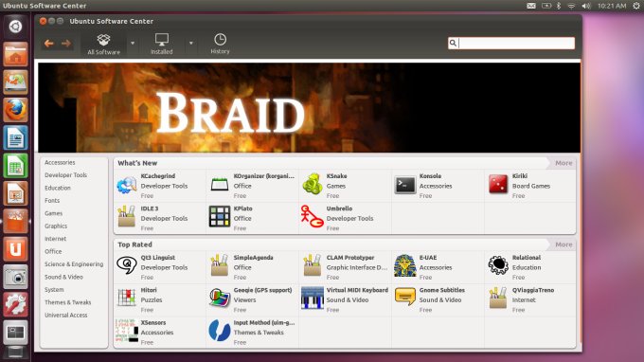Open the Science & Engineering category

point(74,264)
